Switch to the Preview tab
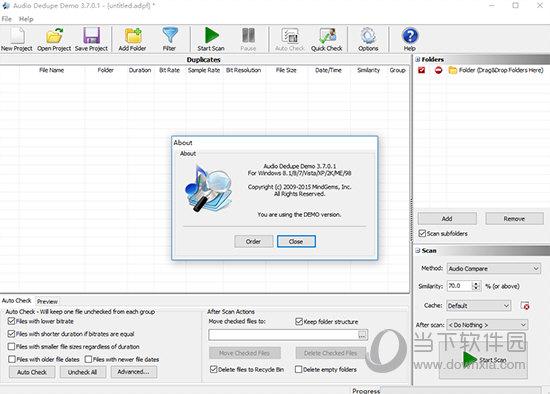This screenshot has width=550, height=394. pos(47,301)
